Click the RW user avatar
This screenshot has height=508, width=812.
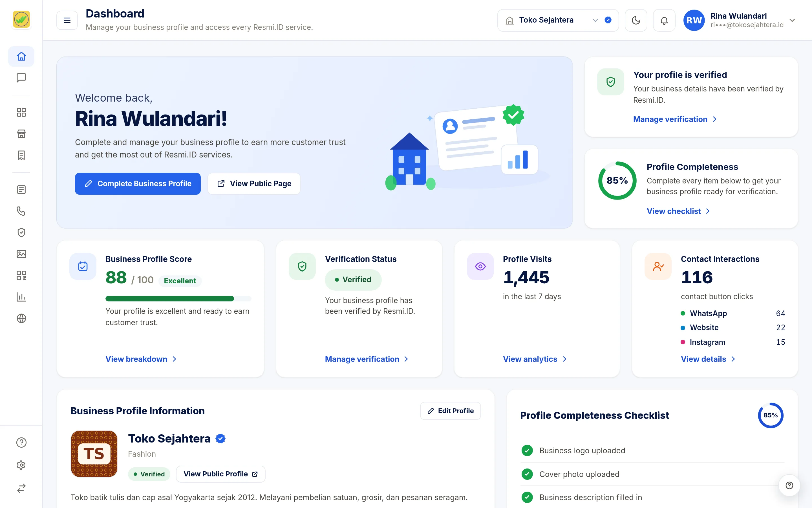694,20
